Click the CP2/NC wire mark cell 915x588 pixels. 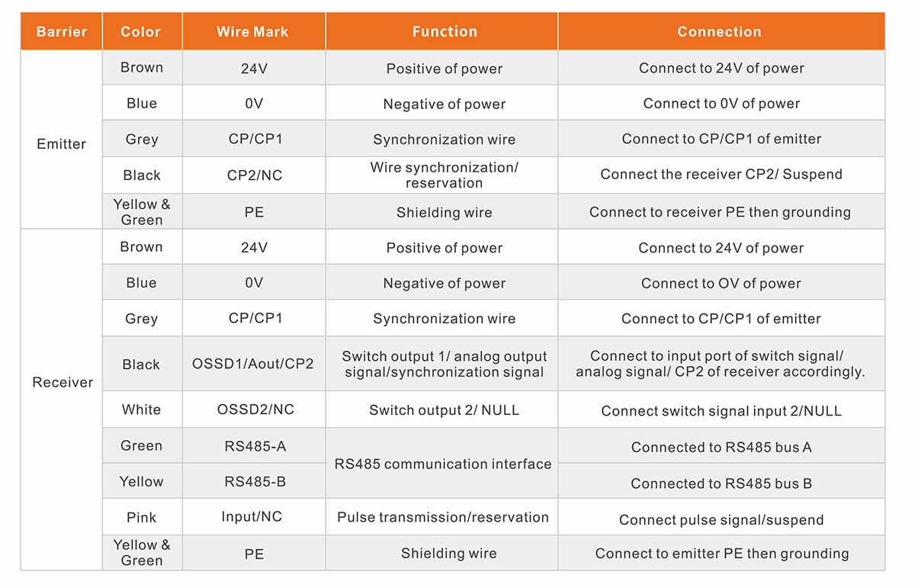click(255, 175)
